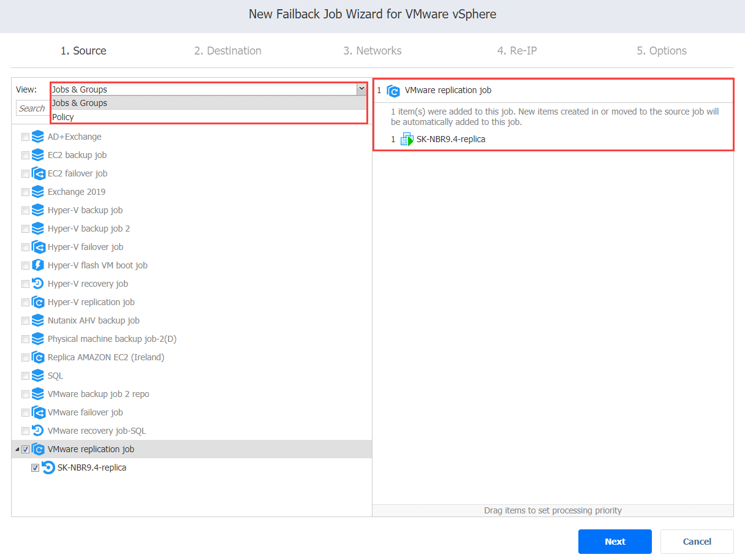Check the Nutanix AHV backup job checkbox
Image resolution: width=745 pixels, height=560 pixels.
pyautogui.click(x=25, y=320)
